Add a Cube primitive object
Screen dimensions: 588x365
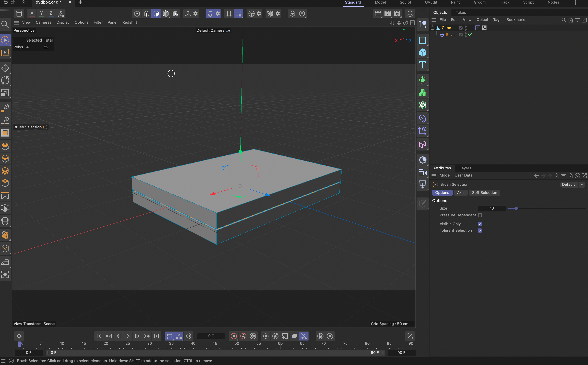423,53
